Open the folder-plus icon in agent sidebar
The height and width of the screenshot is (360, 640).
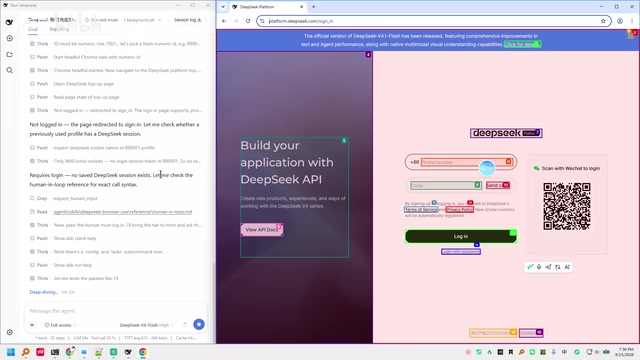click(x=9, y=54)
